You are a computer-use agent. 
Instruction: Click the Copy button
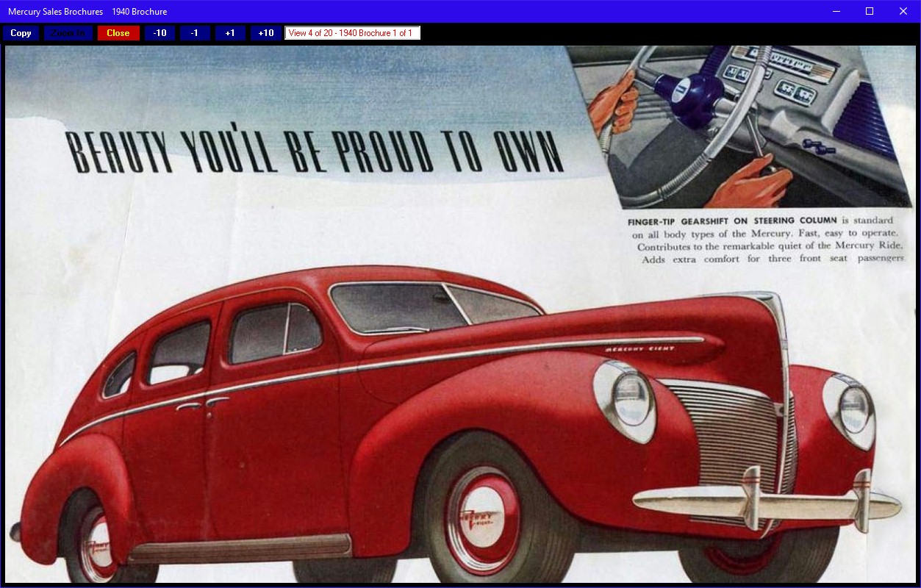click(x=21, y=33)
